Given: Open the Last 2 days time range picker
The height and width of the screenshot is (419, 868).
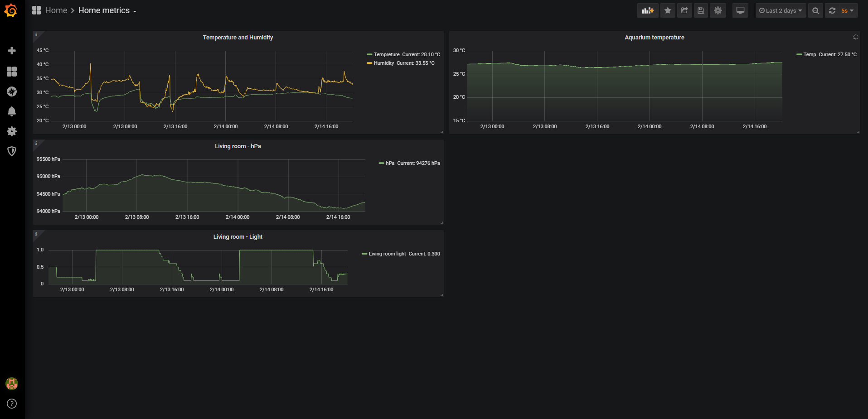Looking at the screenshot, I should (781, 10).
